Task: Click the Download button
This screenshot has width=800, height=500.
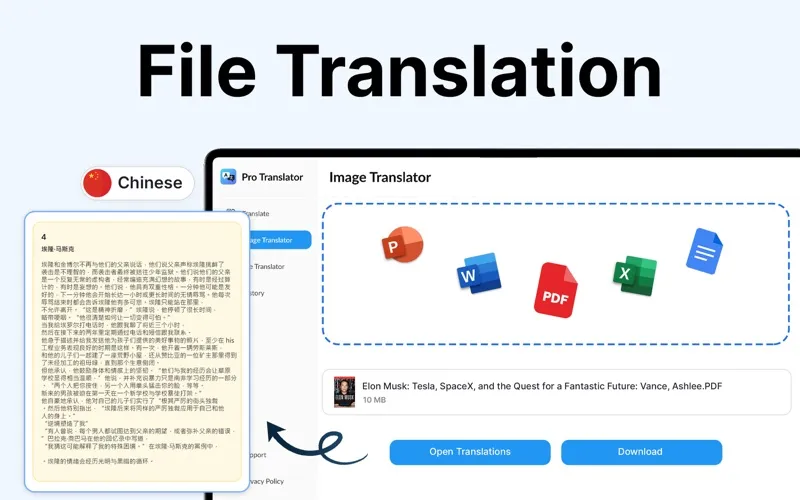Action: point(641,452)
